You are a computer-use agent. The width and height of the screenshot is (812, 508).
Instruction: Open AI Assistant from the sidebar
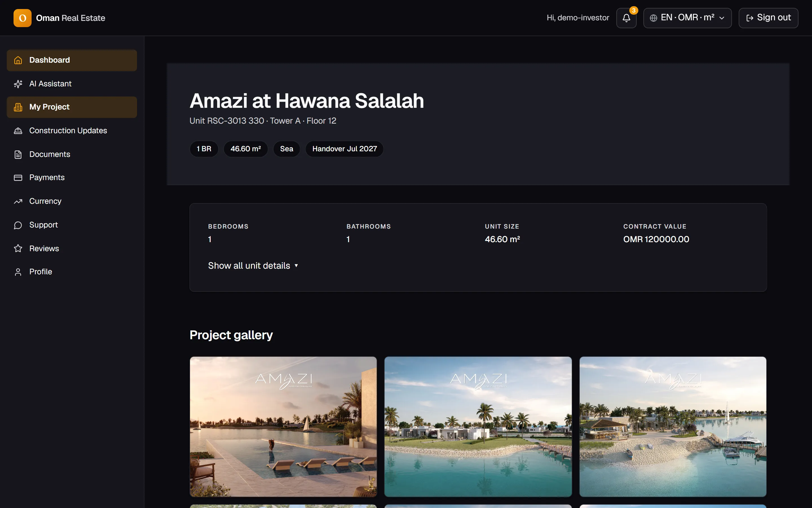click(x=72, y=84)
